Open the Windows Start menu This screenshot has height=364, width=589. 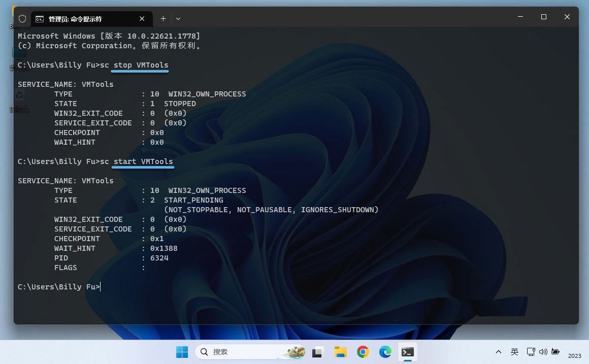point(182,352)
